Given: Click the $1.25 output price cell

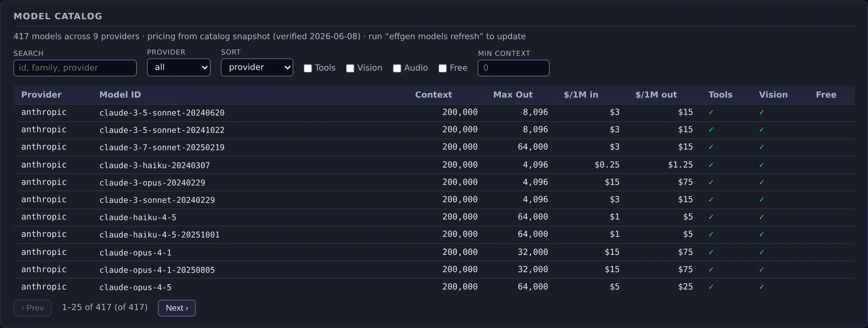Looking at the screenshot, I should pos(680,165).
